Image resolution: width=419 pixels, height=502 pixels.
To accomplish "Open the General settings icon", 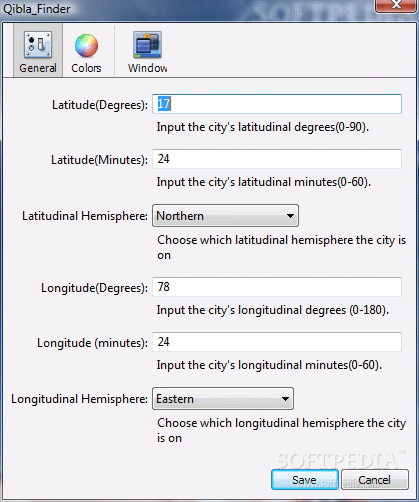I will (x=38, y=51).
